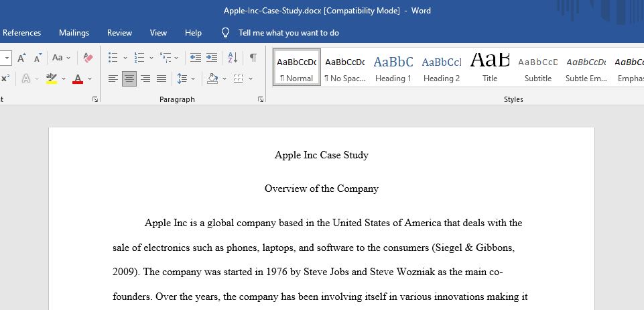This screenshot has width=644, height=310.
Task: Click the Tell me lightbulb icon
Action: 225,33
